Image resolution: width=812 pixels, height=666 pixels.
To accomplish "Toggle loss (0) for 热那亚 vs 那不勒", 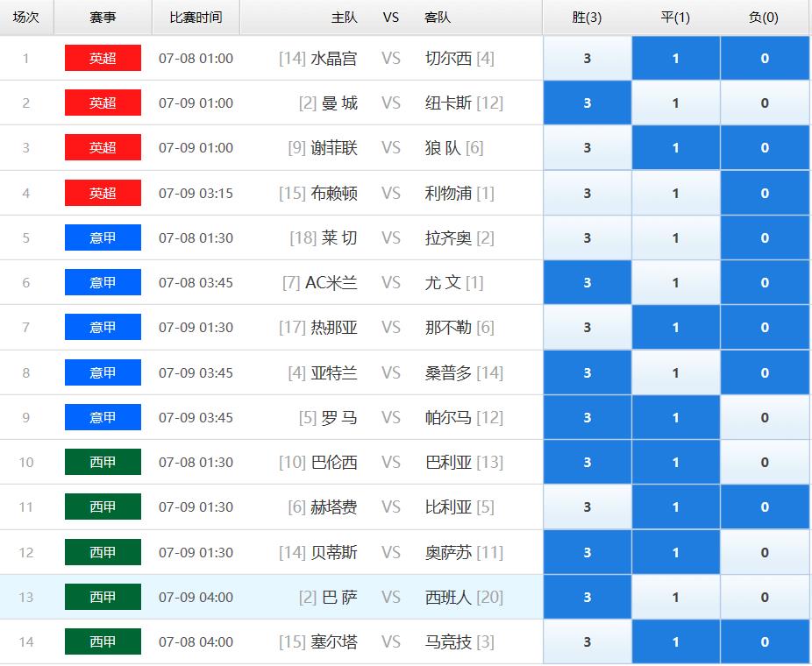I will (765, 327).
